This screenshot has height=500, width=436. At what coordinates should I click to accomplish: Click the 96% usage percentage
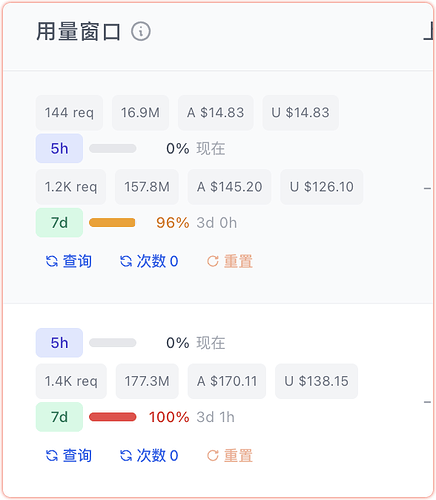pyautogui.click(x=173, y=223)
